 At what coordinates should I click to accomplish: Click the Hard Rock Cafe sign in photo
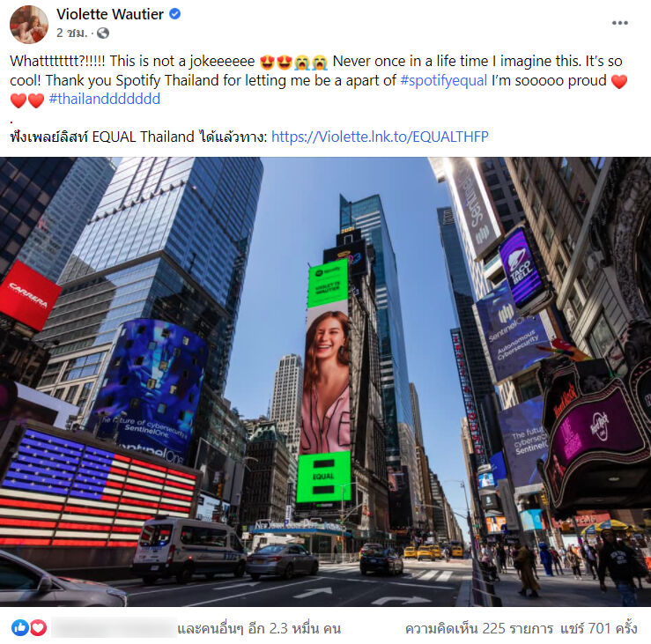pyautogui.click(x=594, y=432)
